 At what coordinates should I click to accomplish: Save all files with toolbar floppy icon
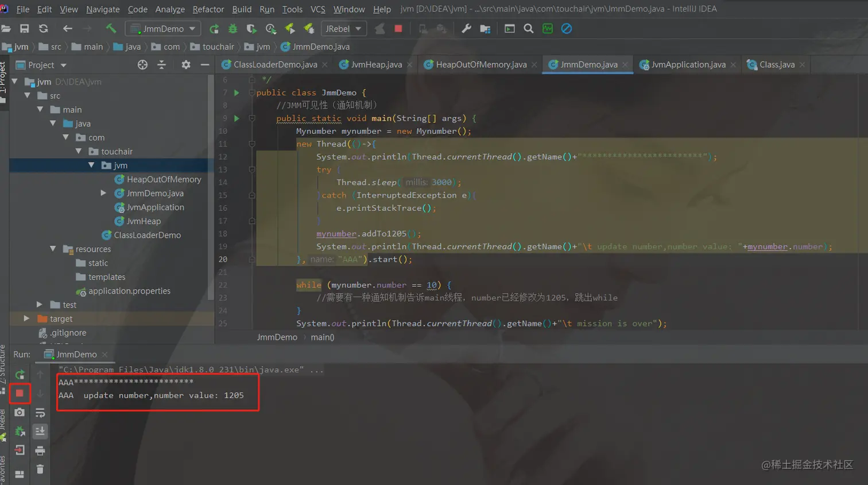pos(24,28)
